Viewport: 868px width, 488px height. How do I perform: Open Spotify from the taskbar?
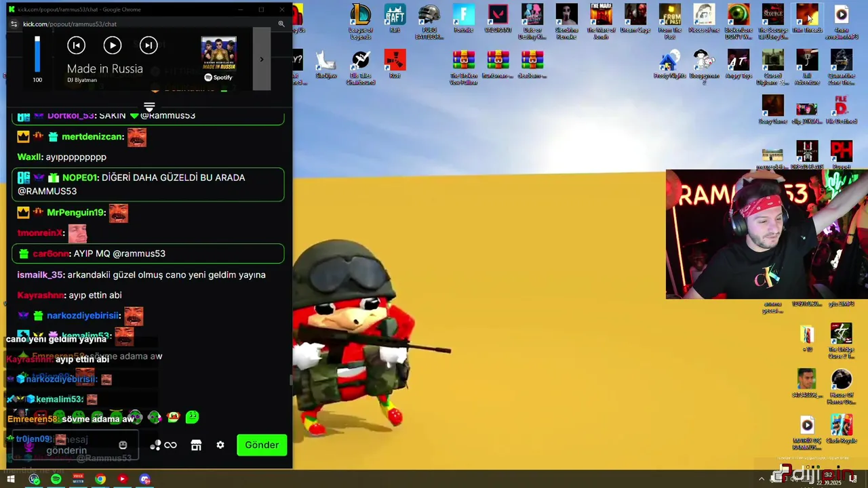pos(56,479)
